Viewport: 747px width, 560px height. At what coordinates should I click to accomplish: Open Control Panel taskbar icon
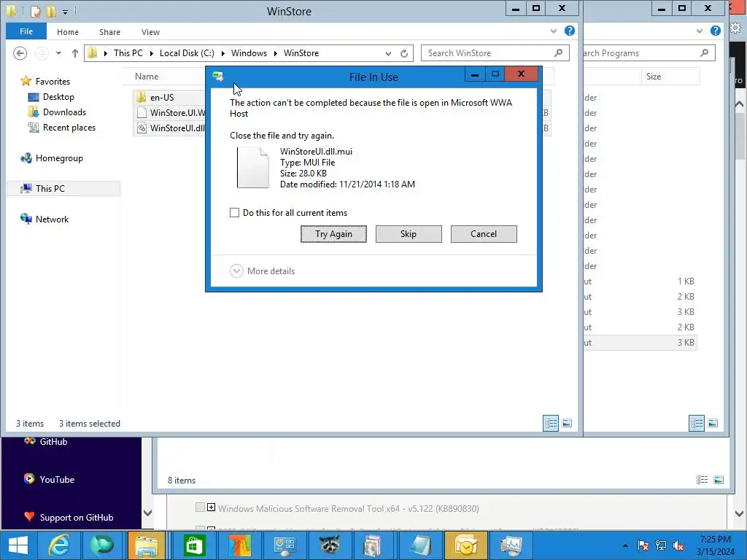click(285, 545)
